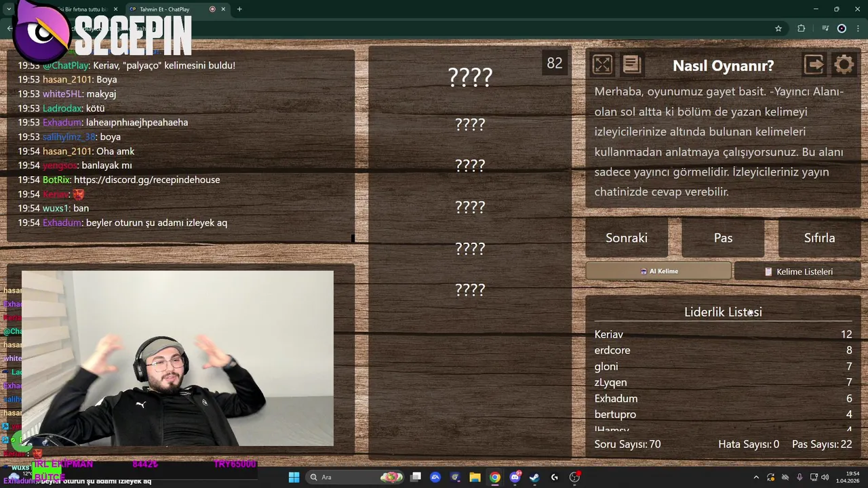The width and height of the screenshot is (868, 488).
Task: Click hasan_2101's 'Boya' chat message
Action: pos(67,79)
